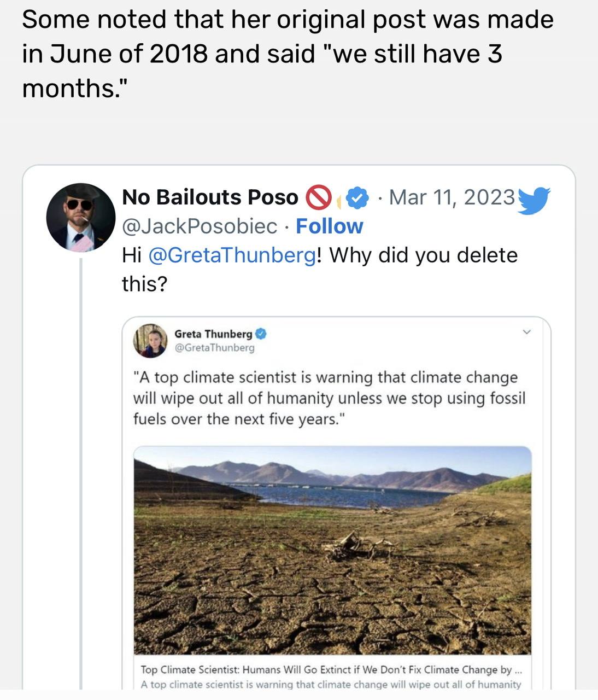Follow the @JackPosobiec account
The width and height of the screenshot is (598, 700).
329,226
